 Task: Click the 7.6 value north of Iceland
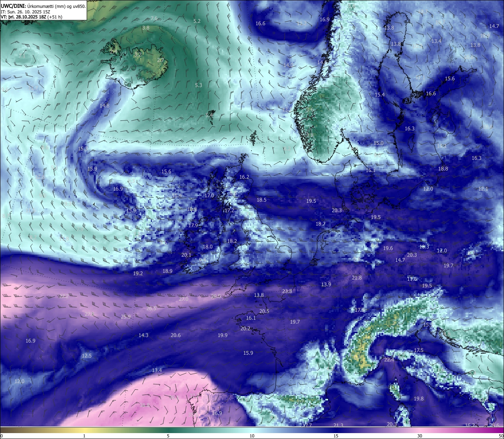[154, 19]
